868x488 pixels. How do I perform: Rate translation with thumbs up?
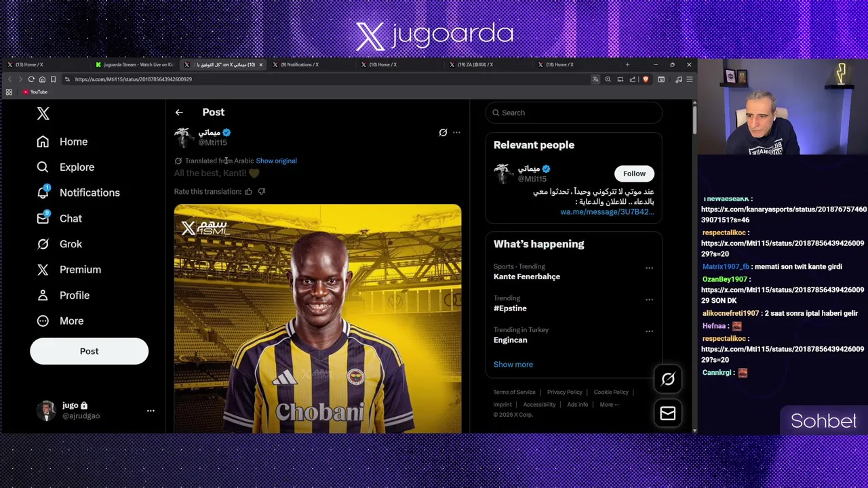248,192
